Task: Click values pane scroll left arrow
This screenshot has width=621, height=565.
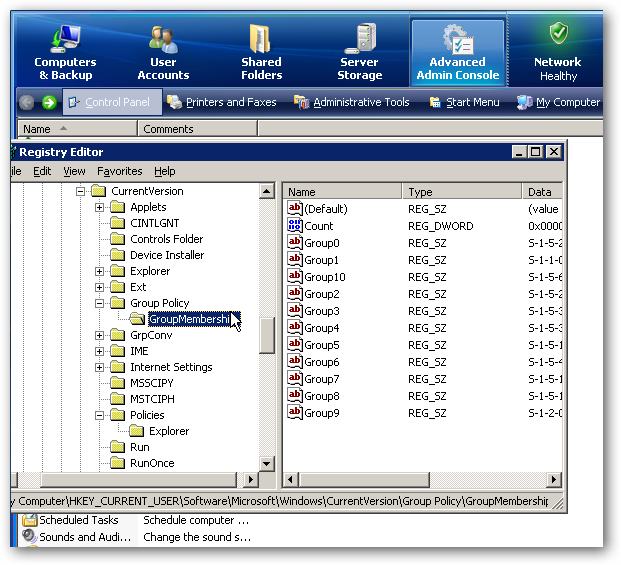Action: pyautogui.click(x=291, y=480)
